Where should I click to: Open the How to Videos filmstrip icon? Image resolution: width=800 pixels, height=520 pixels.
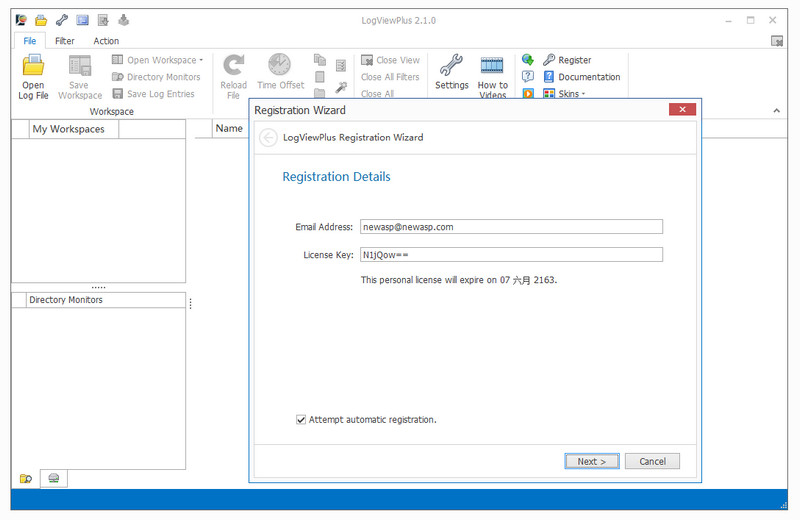pyautogui.click(x=492, y=67)
